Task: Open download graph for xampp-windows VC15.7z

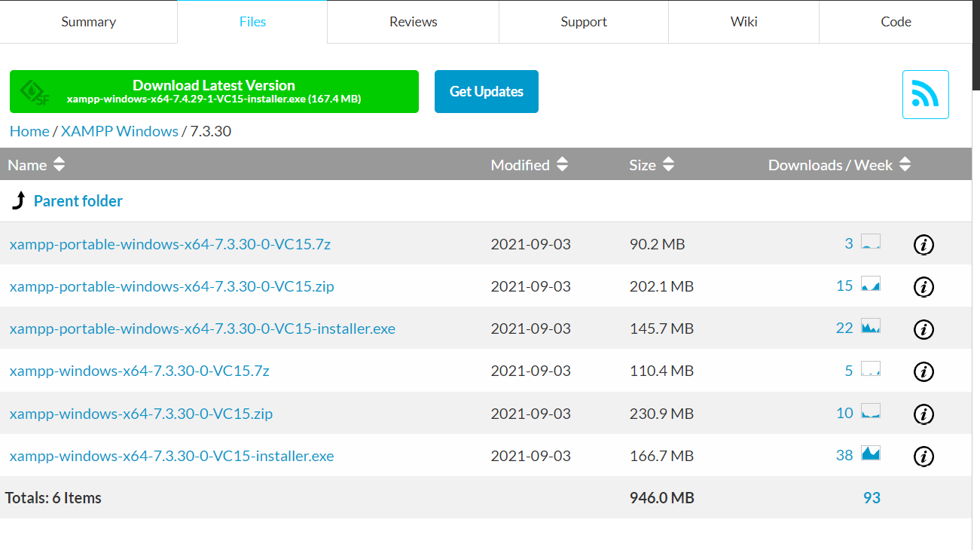Action: click(x=871, y=369)
